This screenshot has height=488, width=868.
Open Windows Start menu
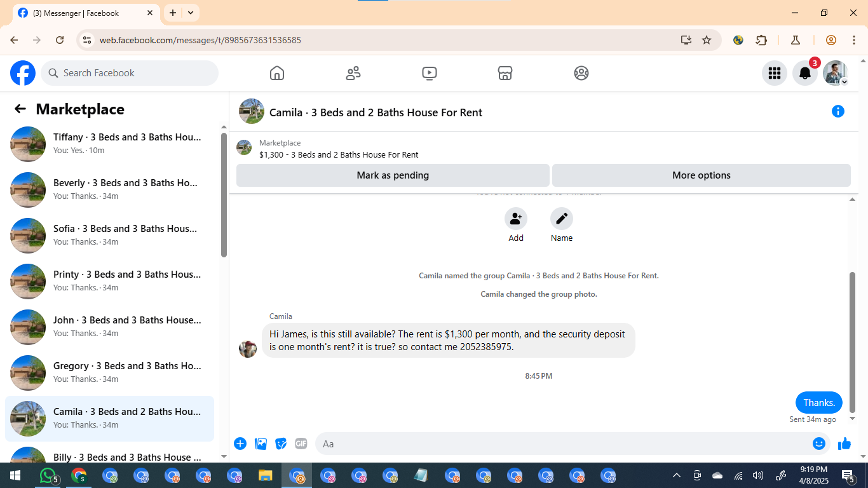(15, 475)
